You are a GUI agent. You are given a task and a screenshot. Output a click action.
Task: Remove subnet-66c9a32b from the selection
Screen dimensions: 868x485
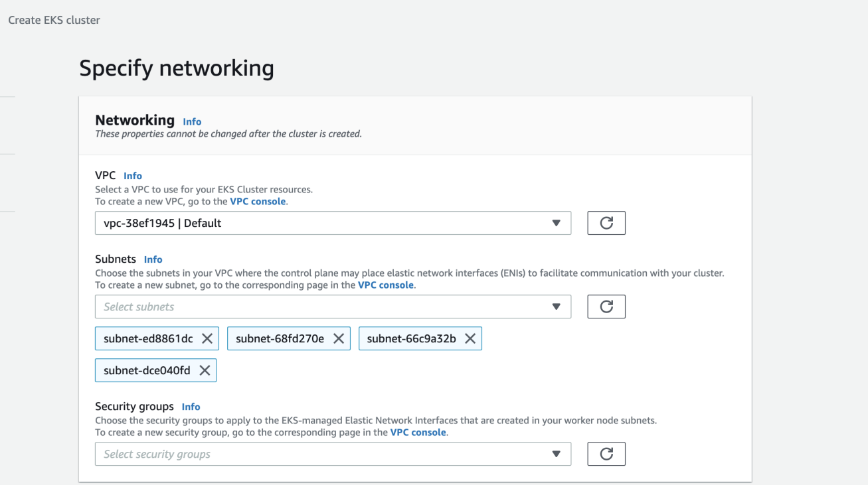point(470,338)
